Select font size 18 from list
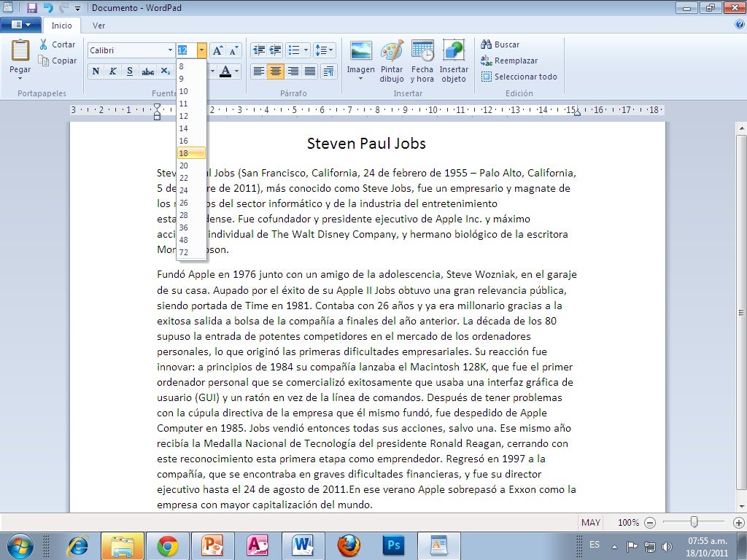747x560 pixels. click(192, 153)
